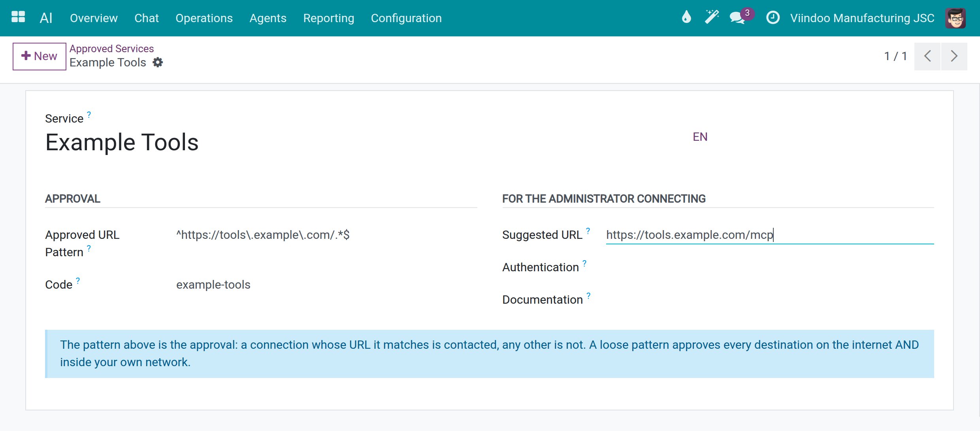This screenshot has height=431, width=980.
Task: Open the gear actions menu next to Example Tools
Action: point(158,62)
